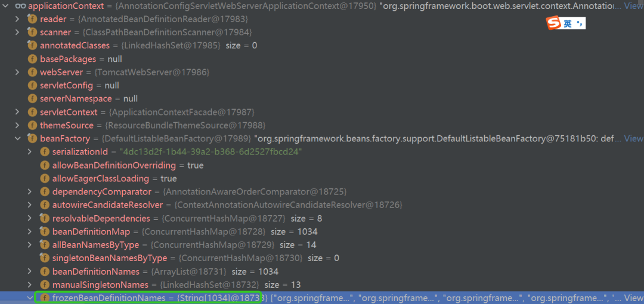Image resolution: width=644 pixels, height=304 pixels.
Task: Click the {AnnotationAwareOrderComparator@18725} value
Action: [255, 192]
